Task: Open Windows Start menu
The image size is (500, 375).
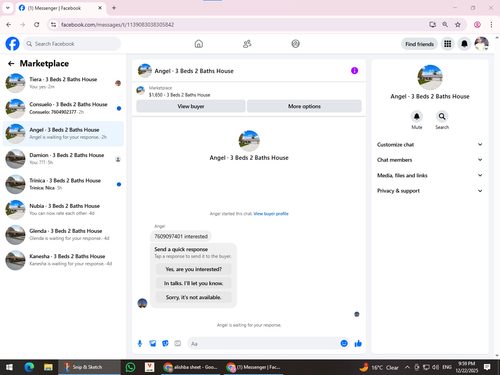Action: click(x=9, y=367)
